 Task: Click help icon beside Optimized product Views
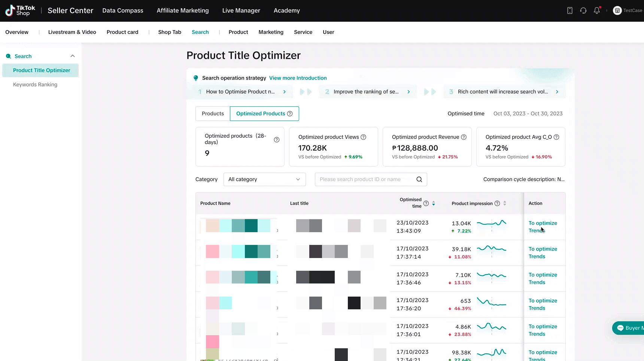(x=363, y=137)
